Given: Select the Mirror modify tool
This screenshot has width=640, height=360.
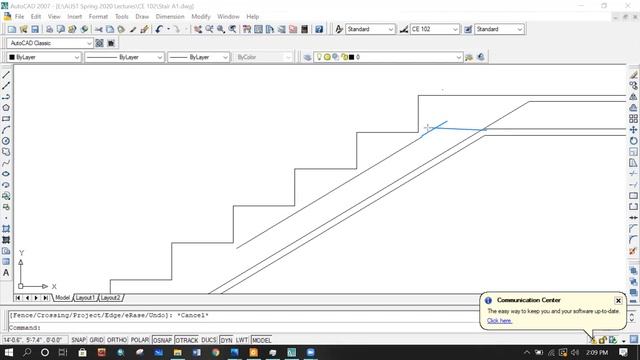Looking at the screenshot, I should tap(633, 97).
